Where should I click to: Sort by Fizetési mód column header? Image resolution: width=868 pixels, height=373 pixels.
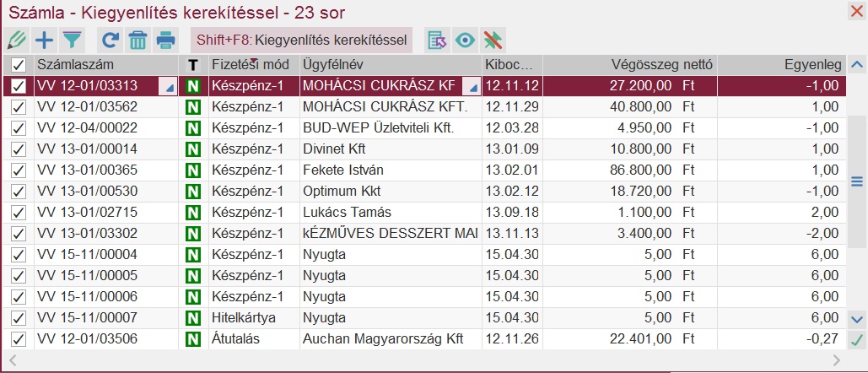pyautogui.click(x=251, y=64)
